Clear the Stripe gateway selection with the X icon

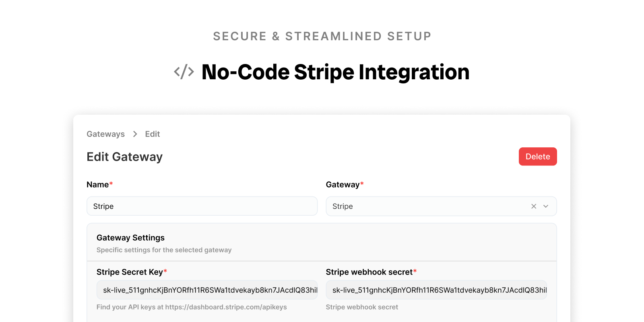tap(533, 206)
